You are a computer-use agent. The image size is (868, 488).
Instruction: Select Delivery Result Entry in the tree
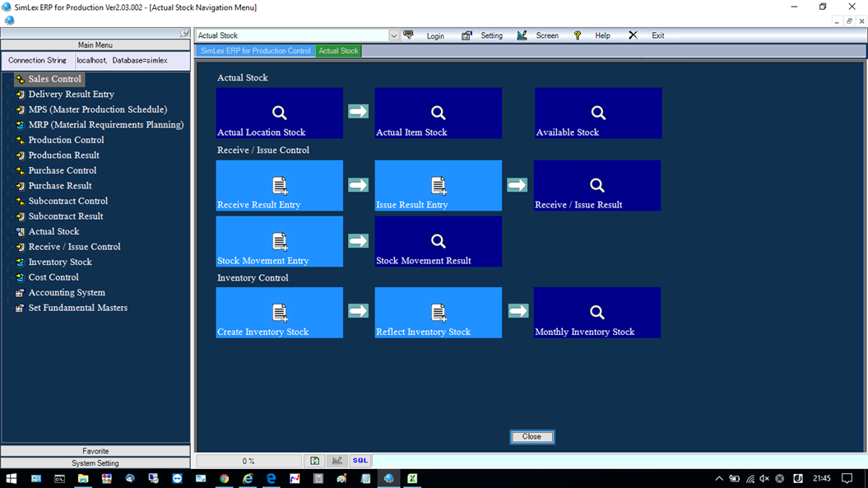click(72, 94)
